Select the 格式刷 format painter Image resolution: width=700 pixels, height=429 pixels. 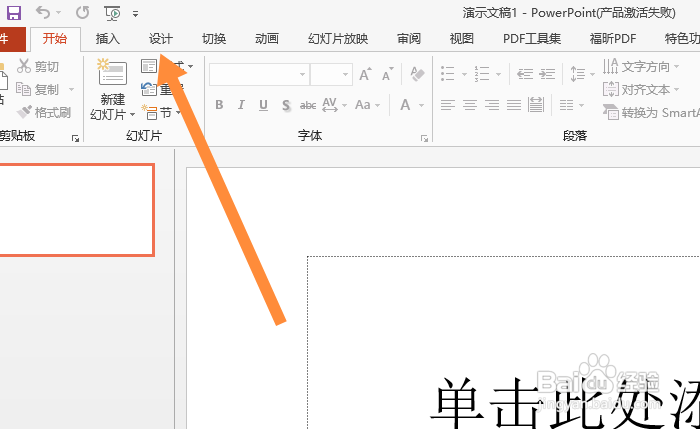tap(44, 112)
